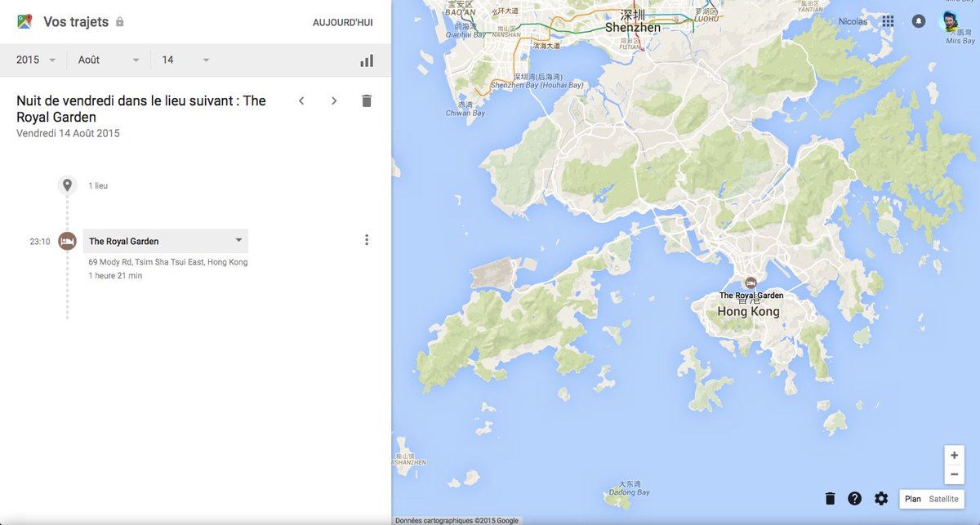The width and height of the screenshot is (980, 525).
Task: Open the notifications bell
Action: pos(919,21)
